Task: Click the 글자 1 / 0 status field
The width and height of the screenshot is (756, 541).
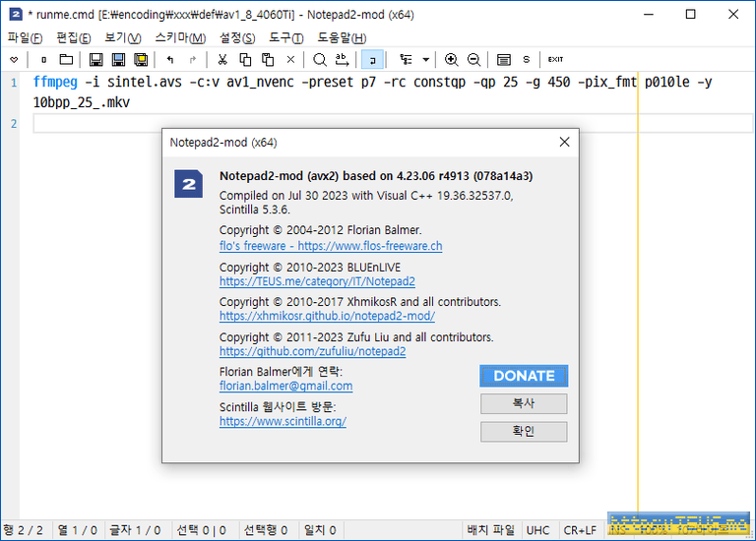Action: click(135, 530)
